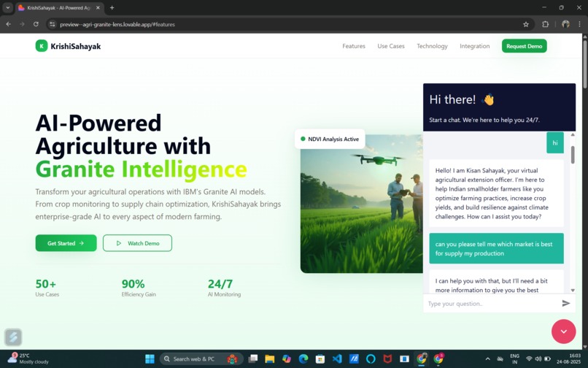Open the weather widget showing 25°C
The width and height of the screenshot is (588, 368).
click(28, 359)
